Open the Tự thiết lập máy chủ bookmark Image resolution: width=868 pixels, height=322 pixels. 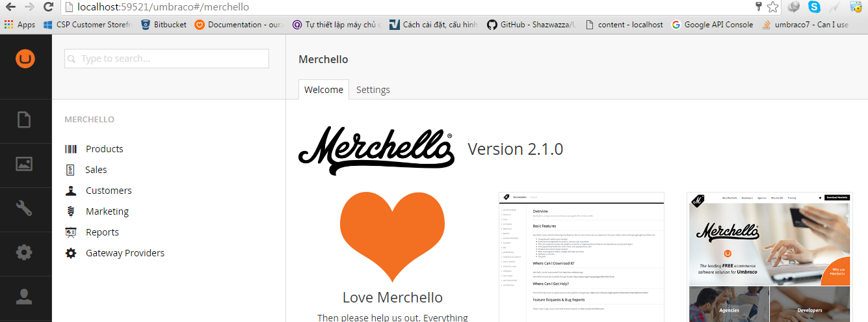(x=337, y=25)
